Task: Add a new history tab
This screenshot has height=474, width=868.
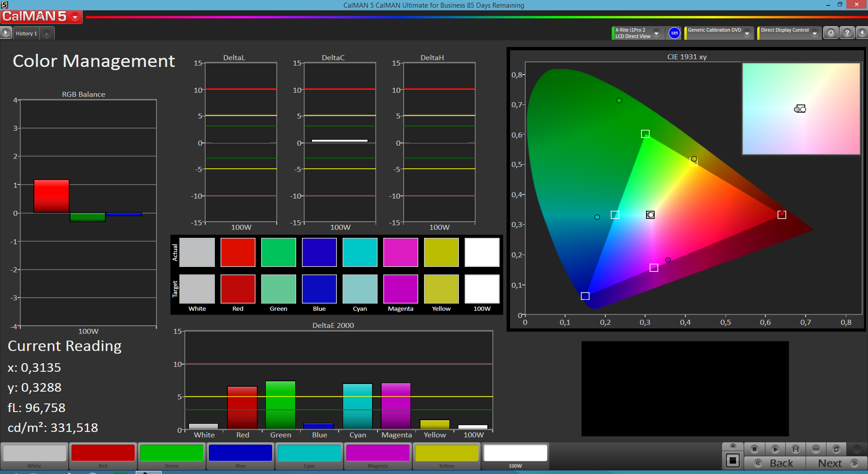Action: 47,34
